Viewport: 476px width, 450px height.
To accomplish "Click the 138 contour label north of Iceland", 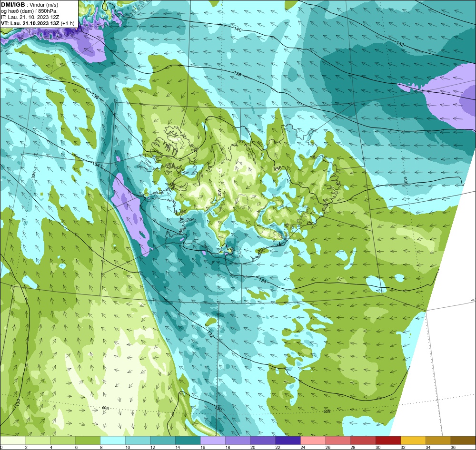I will coord(238,74).
